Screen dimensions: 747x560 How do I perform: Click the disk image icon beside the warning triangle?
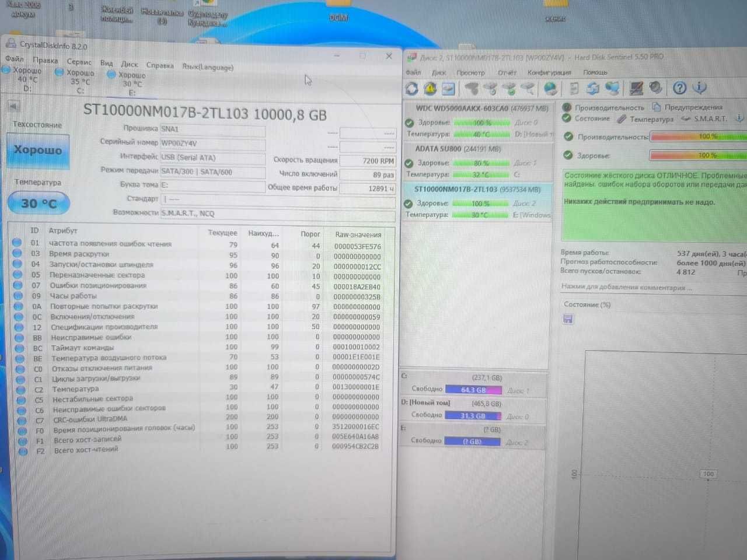448,89
